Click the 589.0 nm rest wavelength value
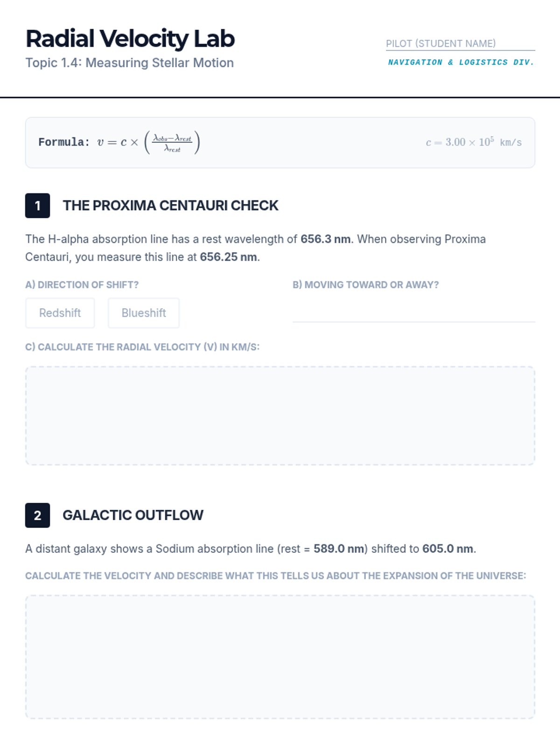Screen dimensions: 560x747 coord(339,549)
